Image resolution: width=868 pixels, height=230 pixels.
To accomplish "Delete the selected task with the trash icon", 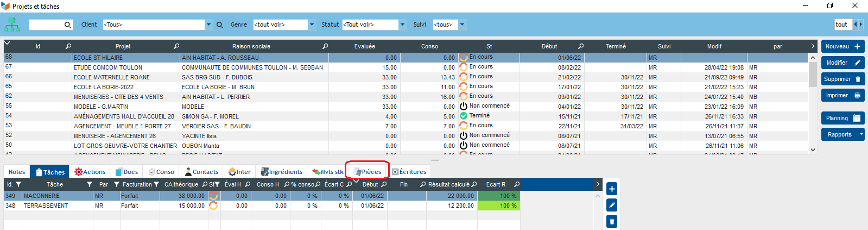I will click(x=612, y=221).
